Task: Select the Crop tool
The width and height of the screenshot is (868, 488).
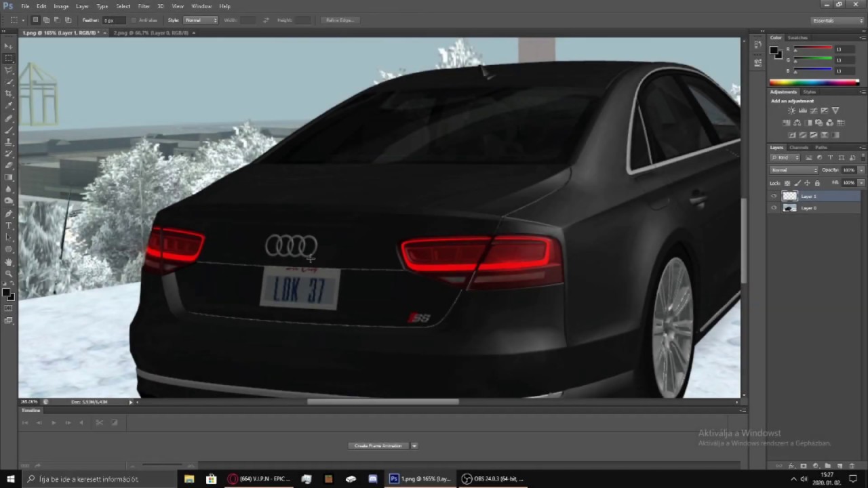Action: pyautogui.click(x=9, y=94)
